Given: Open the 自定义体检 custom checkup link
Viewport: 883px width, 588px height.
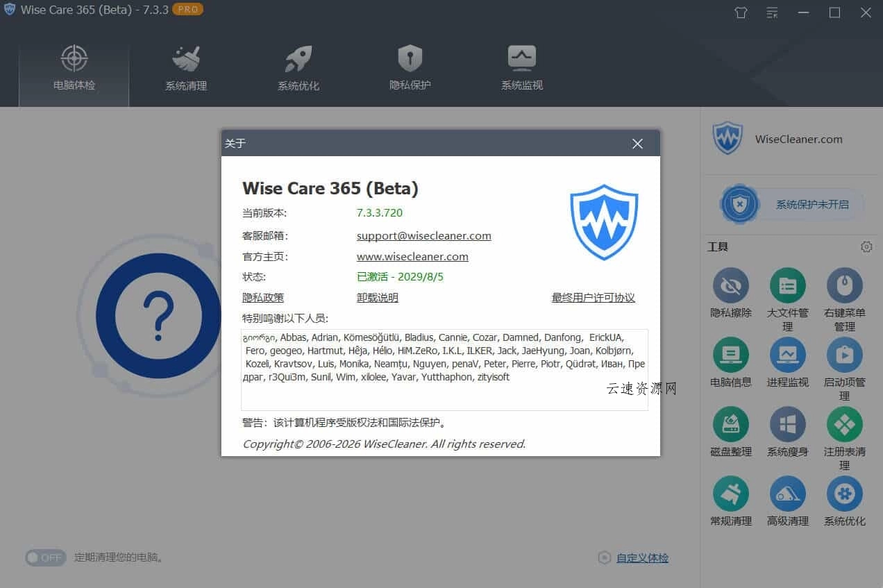Looking at the screenshot, I should pyautogui.click(x=641, y=557).
